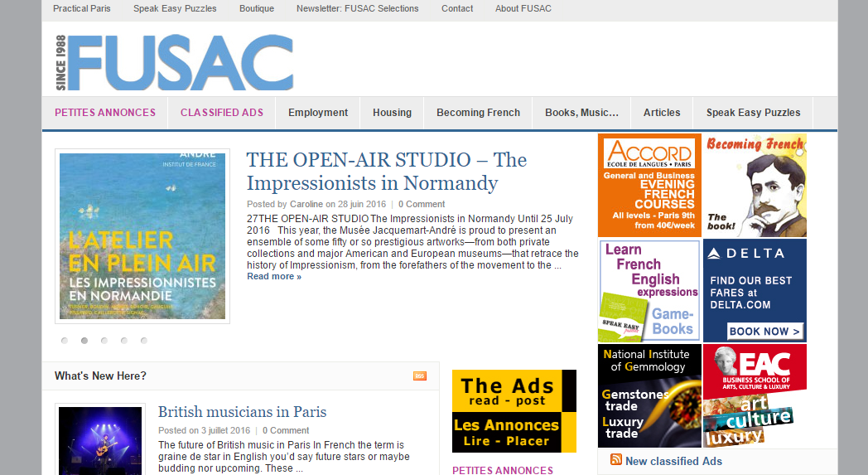
Task: Click the FUSAC logo
Action: tap(174, 63)
